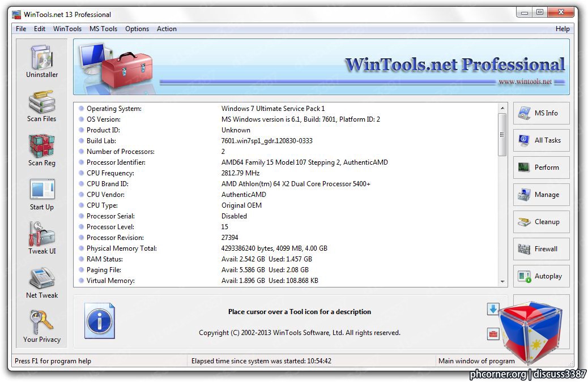Select the CPU Vendor row
This screenshot has width=588, height=382.
tap(286, 195)
